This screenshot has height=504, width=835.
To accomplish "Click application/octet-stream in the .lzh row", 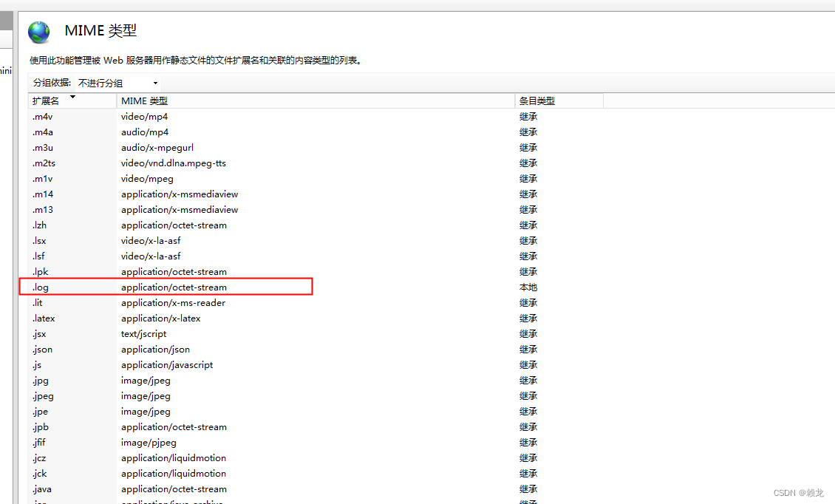I will tap(174, 225).
